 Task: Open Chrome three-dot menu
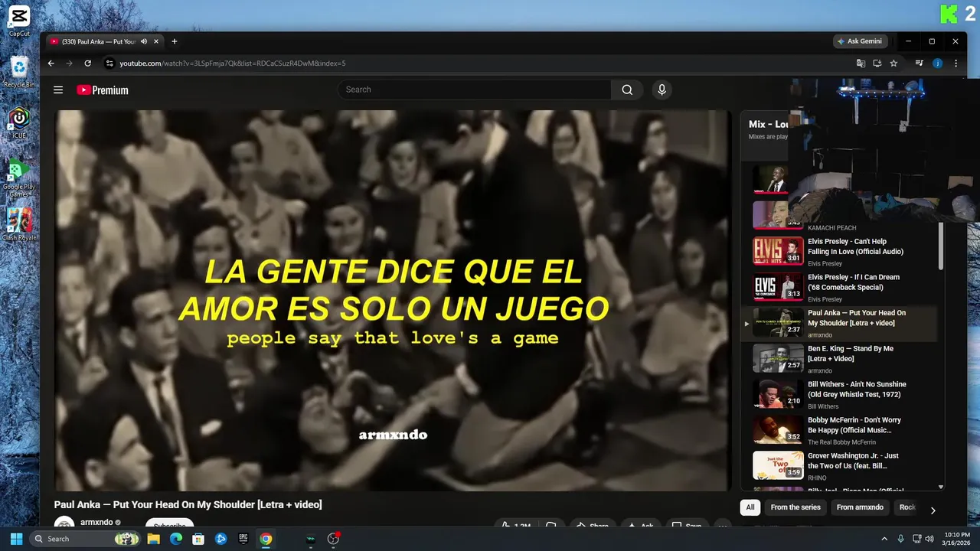955,64
